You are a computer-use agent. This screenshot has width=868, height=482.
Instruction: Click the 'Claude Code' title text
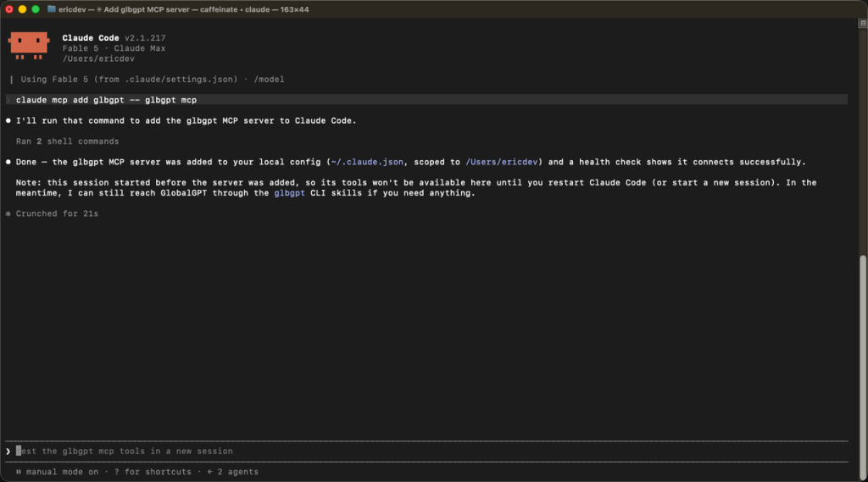[x=91, y=38]
